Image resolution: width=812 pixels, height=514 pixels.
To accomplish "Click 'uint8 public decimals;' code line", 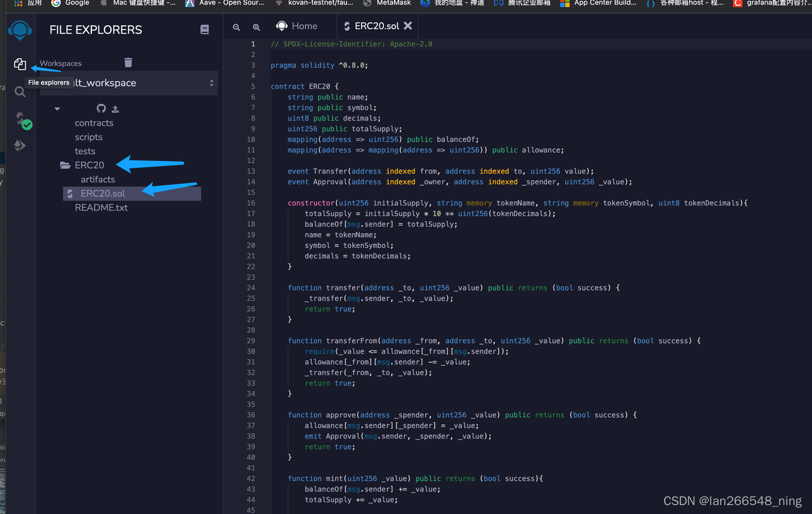I will [x=334, y=118].
